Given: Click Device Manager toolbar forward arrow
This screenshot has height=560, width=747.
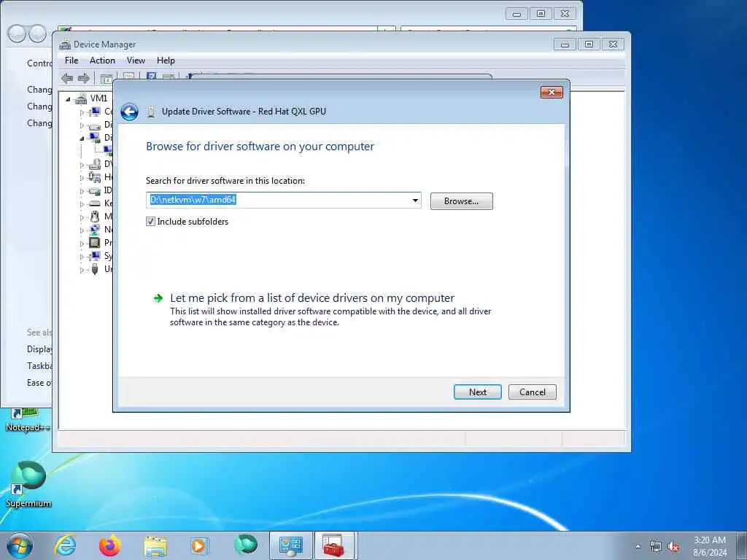Looking at the screenshot, I should 84,78.
